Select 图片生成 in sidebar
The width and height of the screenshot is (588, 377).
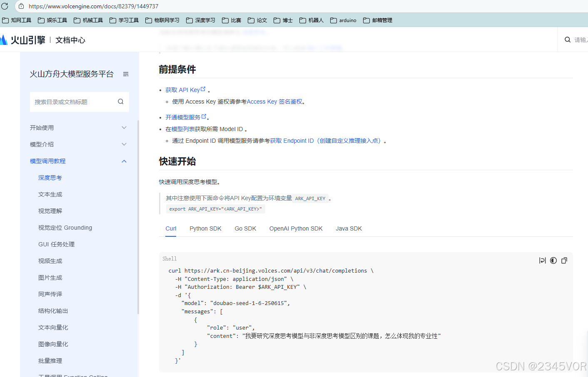(50, 278)
